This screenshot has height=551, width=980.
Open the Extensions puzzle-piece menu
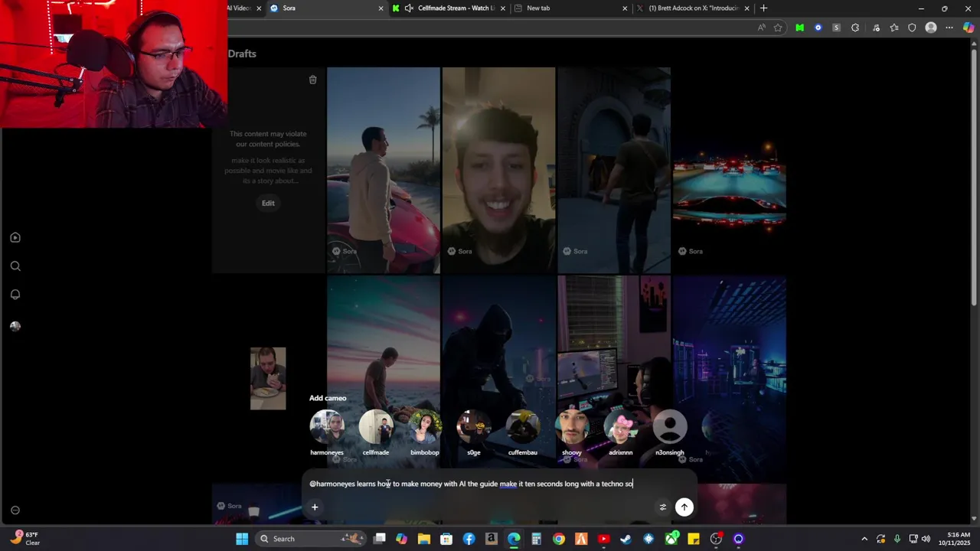pyautogui.click(x=855, y=28)
